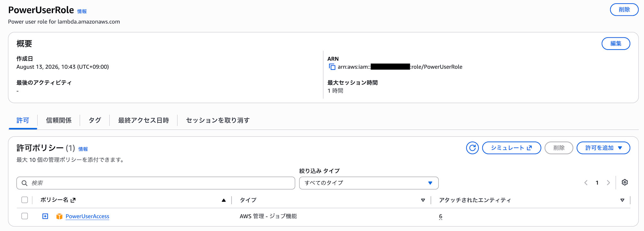This screenshot has height=231, width=644.
Task: Click the role 削除 button at top
Action: [x=624, y=10]
